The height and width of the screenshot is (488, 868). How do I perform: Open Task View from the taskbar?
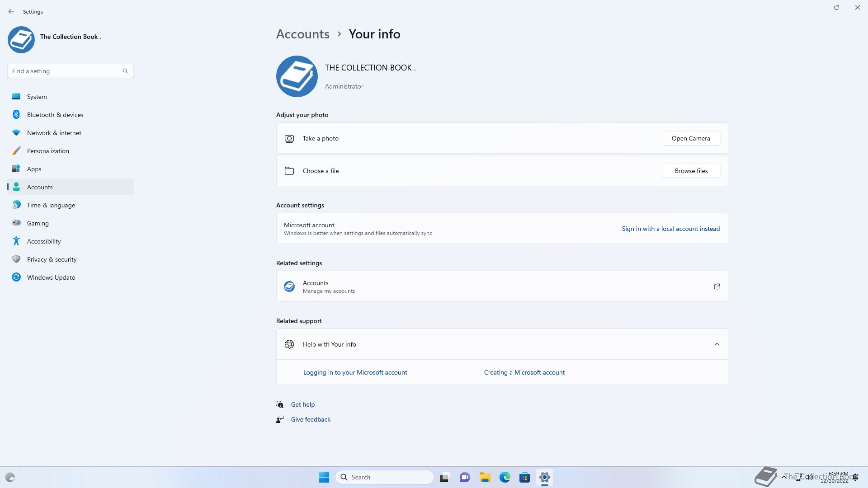(x=445, y=477)
